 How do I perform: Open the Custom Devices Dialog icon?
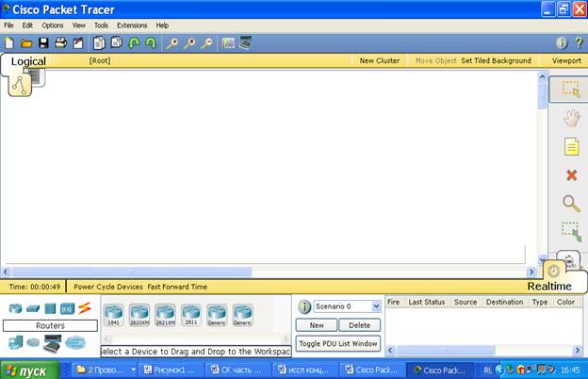pos(245,42)
